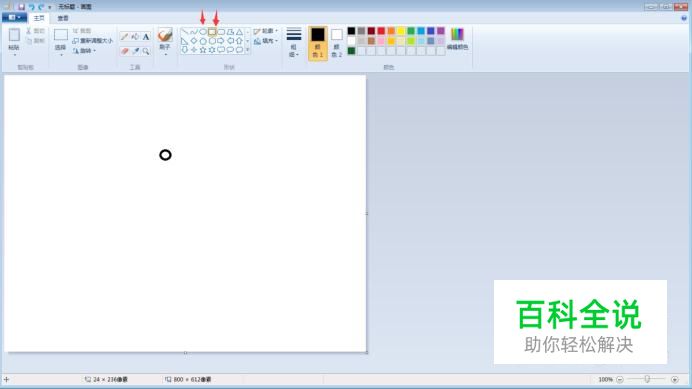Click the Cut scissors button

coord(35,31)
